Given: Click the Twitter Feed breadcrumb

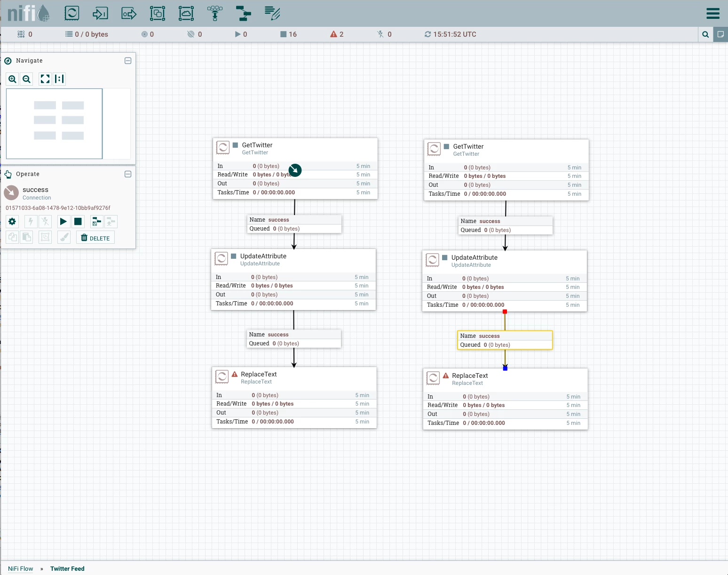Looking at the screenshot, I should 67,568.
